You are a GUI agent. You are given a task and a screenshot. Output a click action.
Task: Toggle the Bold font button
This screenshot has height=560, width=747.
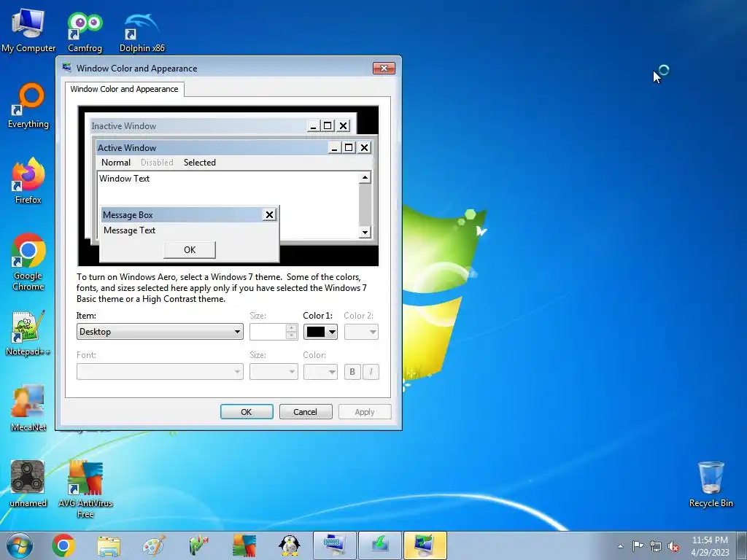click(352, 371)
